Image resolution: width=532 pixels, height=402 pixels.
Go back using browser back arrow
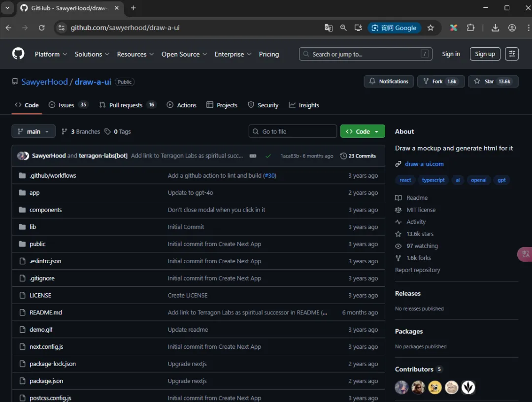click(8, 28)
